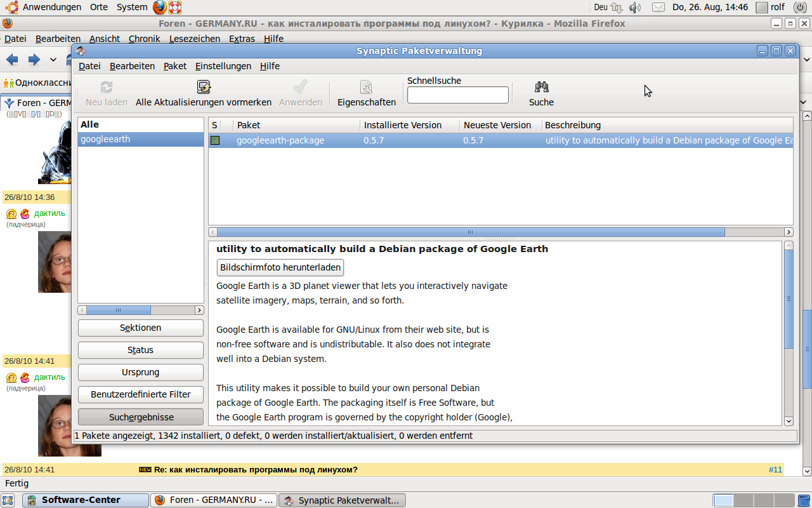The width and height of the screenshot is (812, 508).
Task: Open the Einstellungen menu
Action: (223, 66)
